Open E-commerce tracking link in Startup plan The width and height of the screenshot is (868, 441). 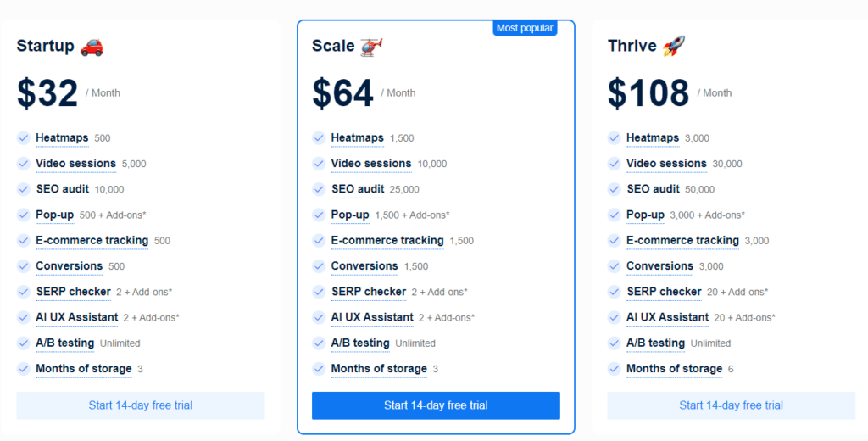(x=92, y=241)
